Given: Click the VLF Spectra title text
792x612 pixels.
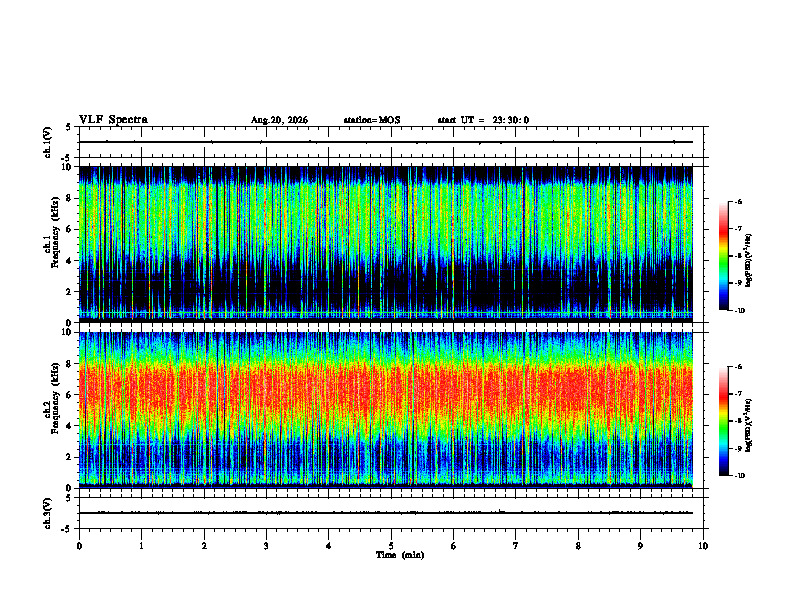Looking at the screenshot, I should 113,120.
